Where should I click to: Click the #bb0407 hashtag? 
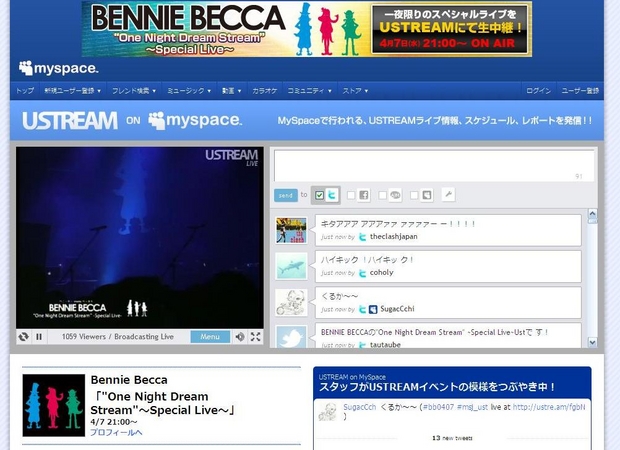point(438,407)
